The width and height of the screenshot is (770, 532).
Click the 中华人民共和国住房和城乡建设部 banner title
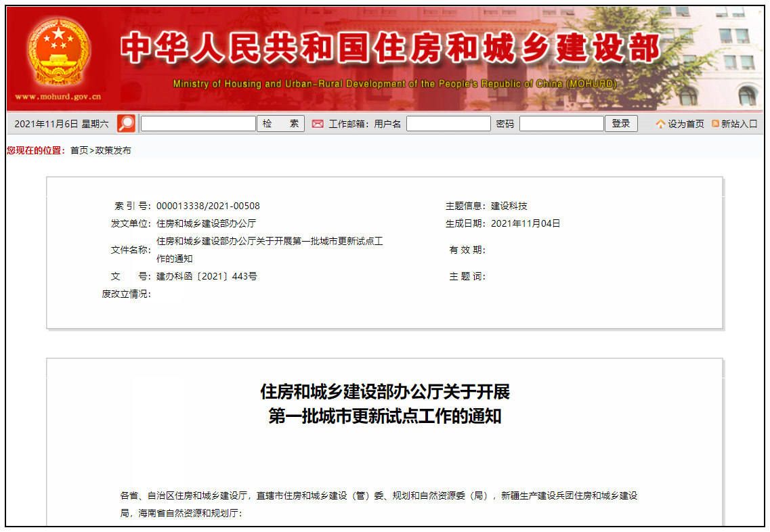tap(390, 48)
